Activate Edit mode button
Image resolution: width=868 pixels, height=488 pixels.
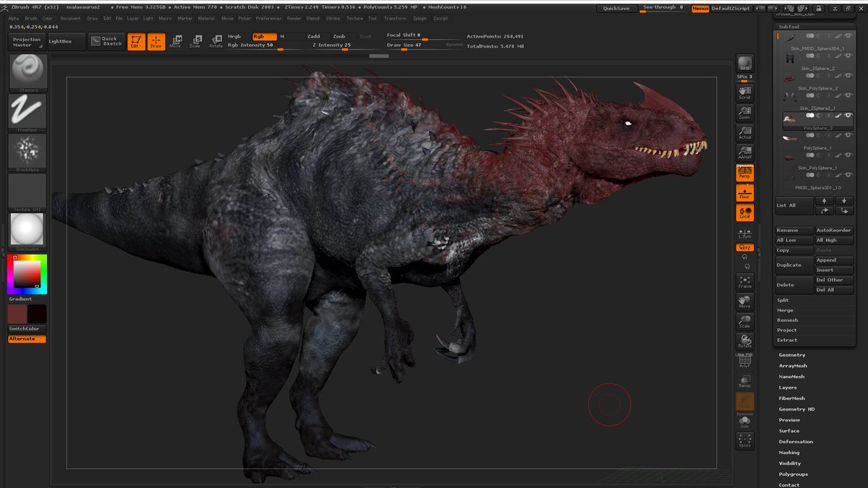135,41
